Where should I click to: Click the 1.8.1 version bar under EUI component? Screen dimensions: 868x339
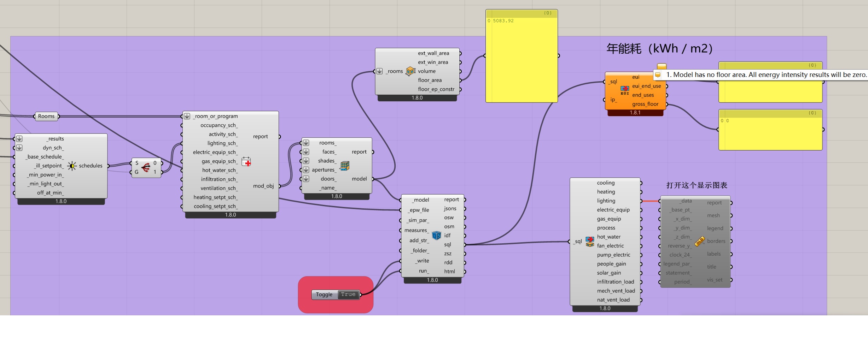[x=635, y=113]
